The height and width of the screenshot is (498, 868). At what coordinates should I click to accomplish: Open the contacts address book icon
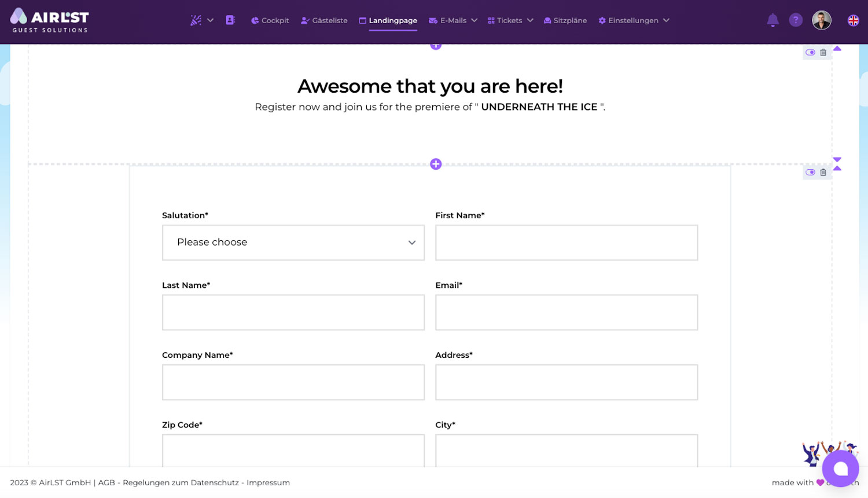point(230,20)
